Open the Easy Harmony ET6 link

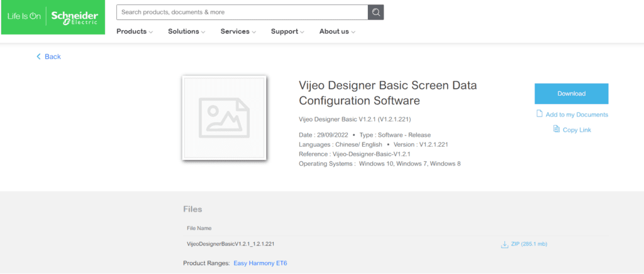pyautogui.click(x=260, y=263)
